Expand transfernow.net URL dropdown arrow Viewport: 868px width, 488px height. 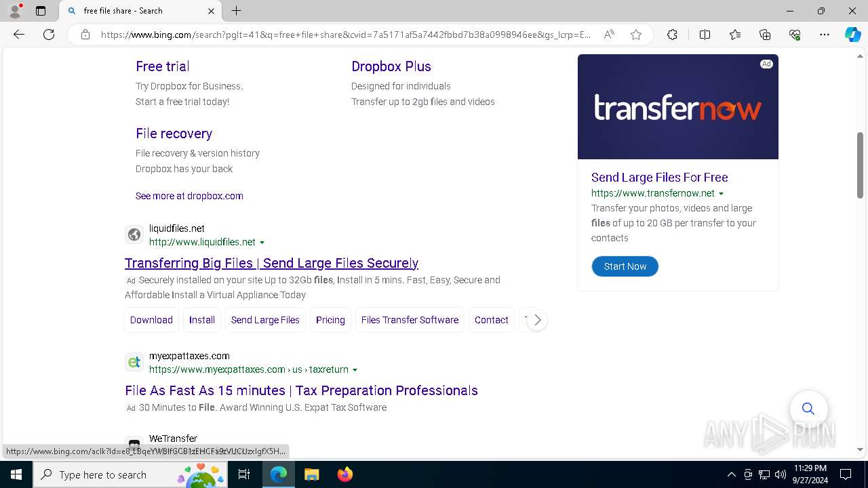click(721, 194)
